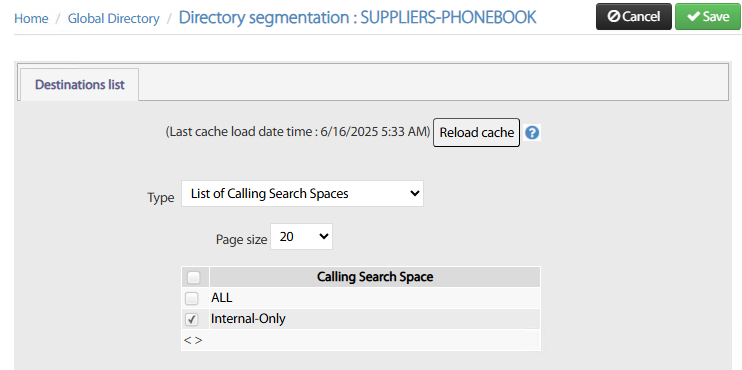Open the Type dropdown list
The image size is (742, 370).
tap(302, 194)
